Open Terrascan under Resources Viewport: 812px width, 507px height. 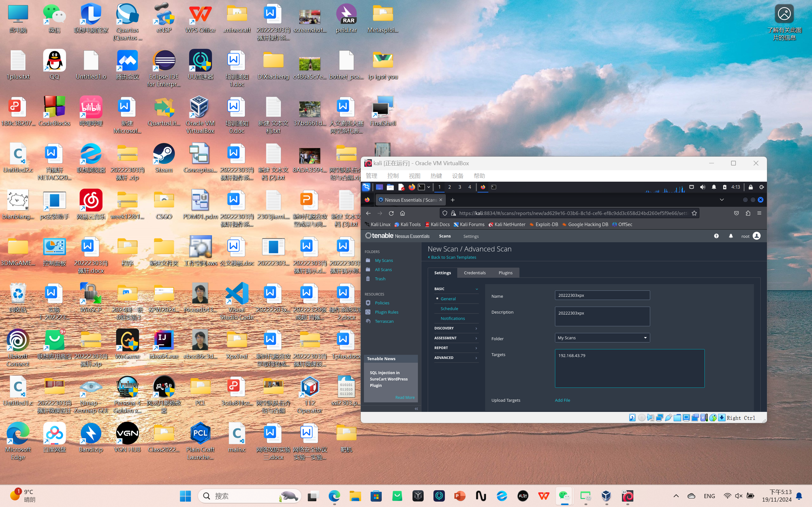coord(384,321)
